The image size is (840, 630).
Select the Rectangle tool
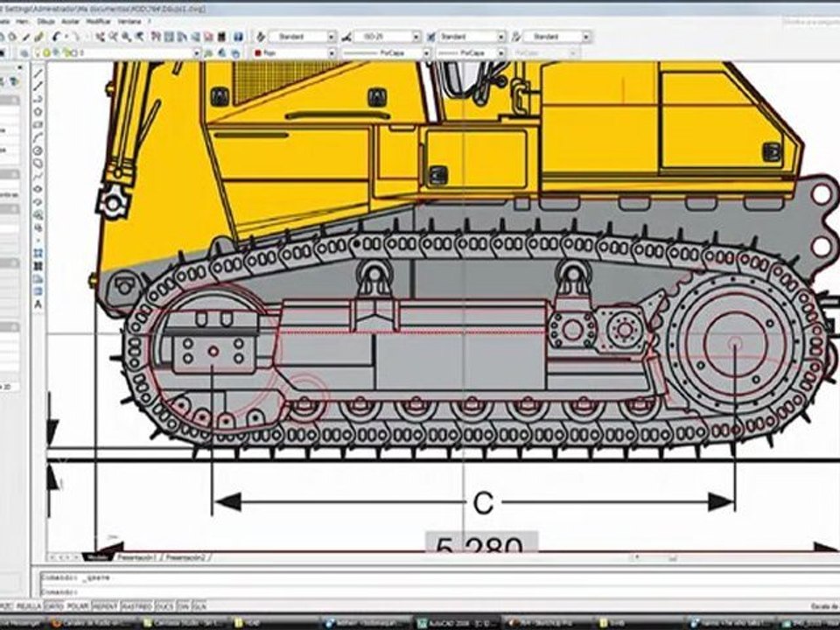pos(38,125)
